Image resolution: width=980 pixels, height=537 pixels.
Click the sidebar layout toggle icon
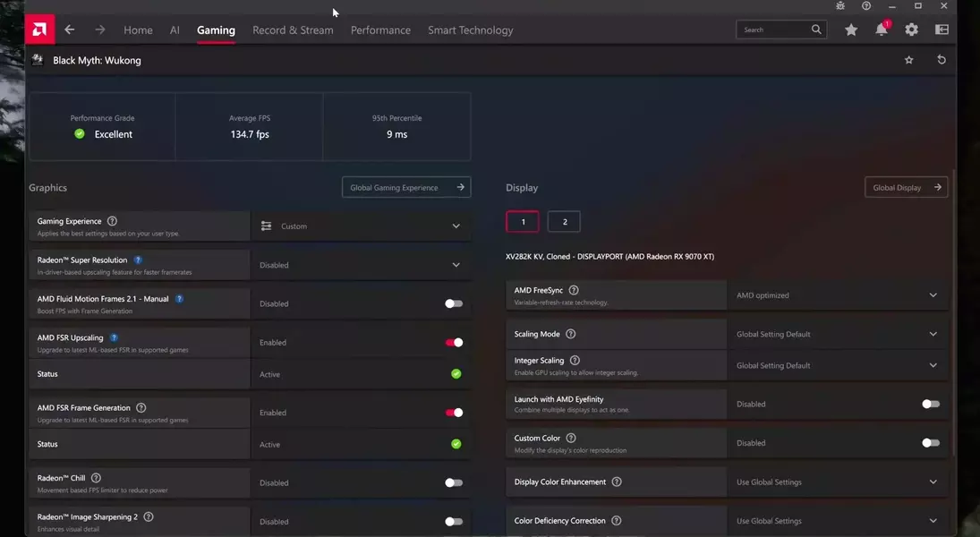[x=942, y=30]
